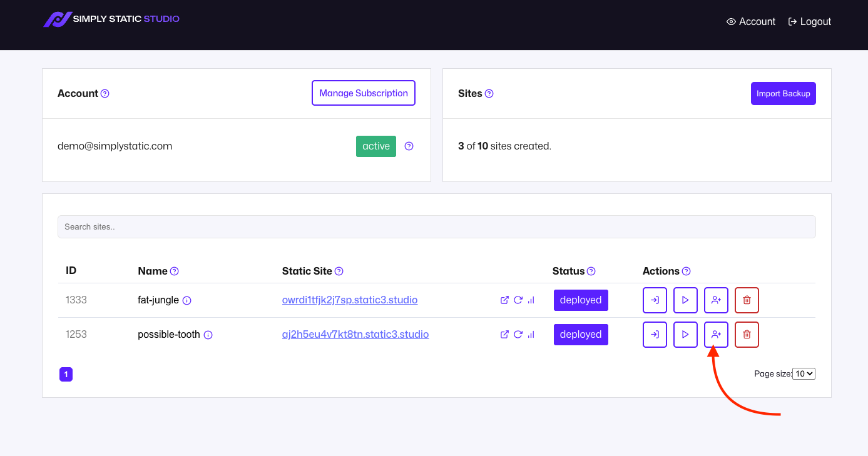This screenshot has height=456, width=868.
Task: Click help icon next to Actions column
Action: 687,271
